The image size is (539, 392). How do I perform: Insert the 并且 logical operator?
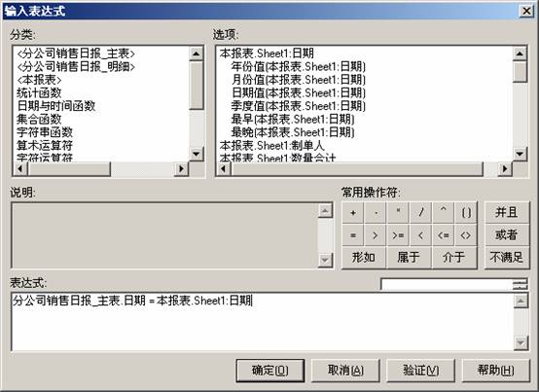[507, 213]
